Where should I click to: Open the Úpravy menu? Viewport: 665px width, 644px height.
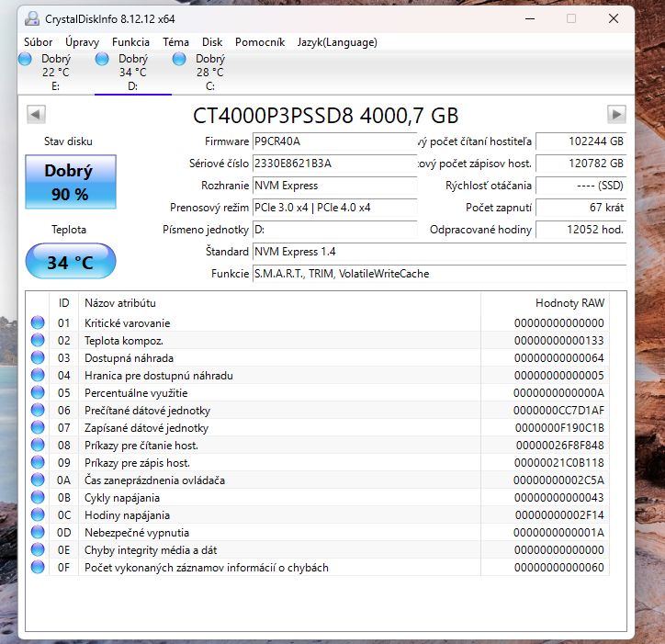(x=83, y=42)
